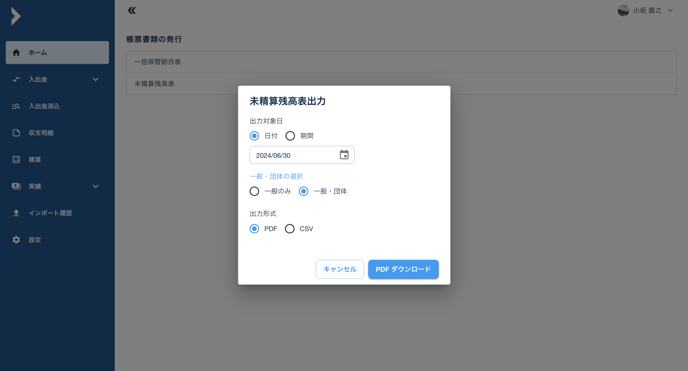Click the 収支明細 document icon
The image size is (688, 371).
coord(16,133)
